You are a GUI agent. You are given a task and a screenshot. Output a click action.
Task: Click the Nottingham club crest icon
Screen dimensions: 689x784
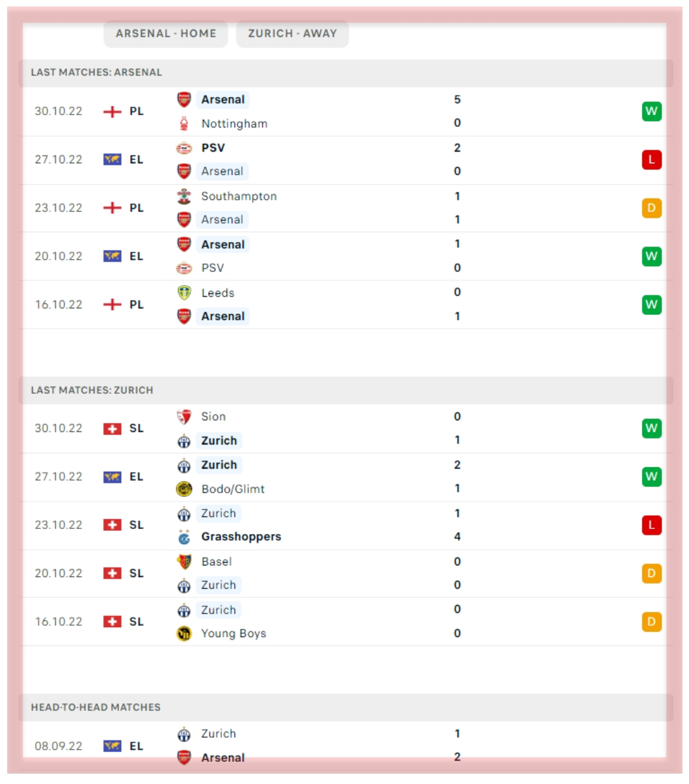coord(184,124)
